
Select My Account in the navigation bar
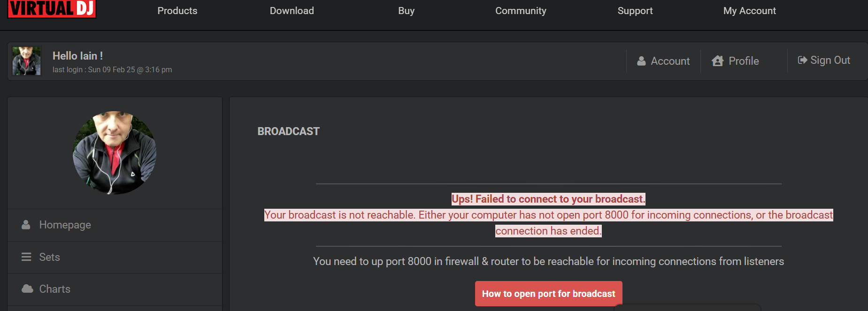[x=749, y=11]
